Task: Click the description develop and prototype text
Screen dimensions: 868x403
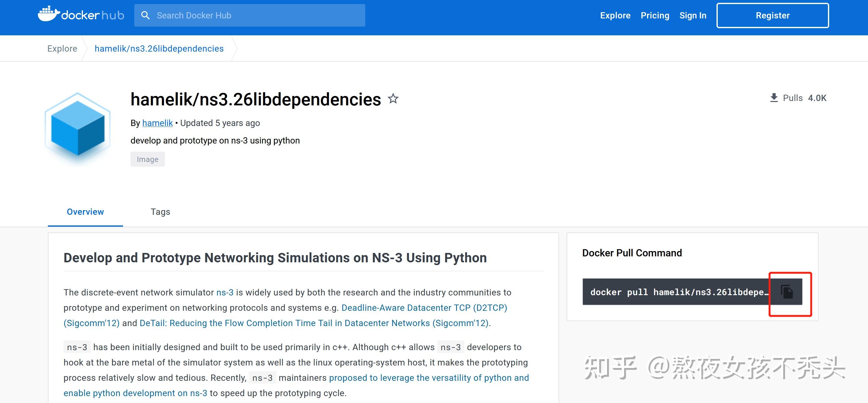Action: coord(215,140)
